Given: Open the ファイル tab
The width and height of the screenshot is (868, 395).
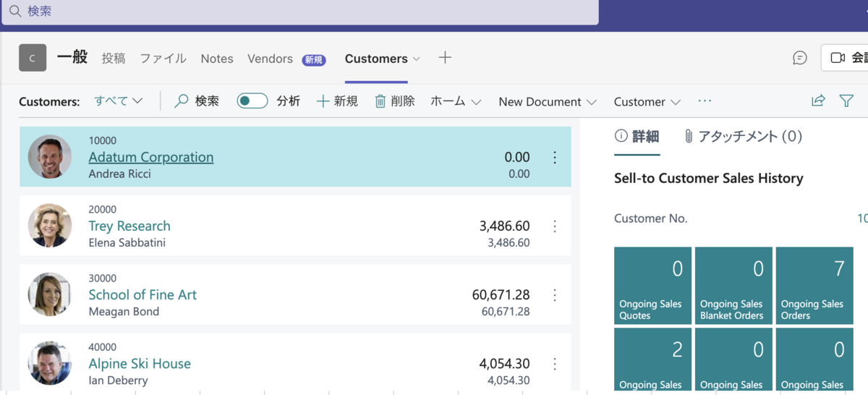Looking at the screenshot, I should (x=163, y=59).
